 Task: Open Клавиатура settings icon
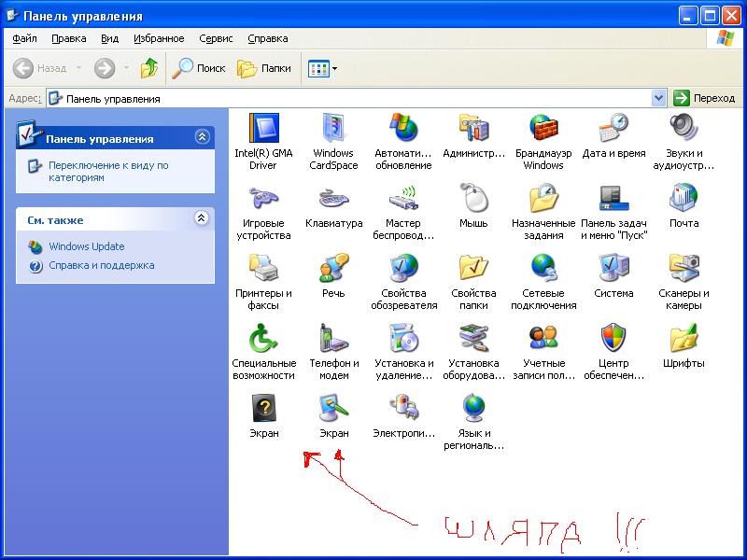click(333, 199)
